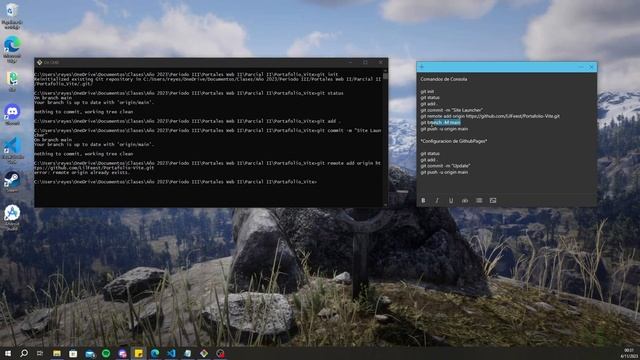The width and height of the screenshot is (640, 360).
Task: Click the command prompt's last input line
Action: pos(176,182)
